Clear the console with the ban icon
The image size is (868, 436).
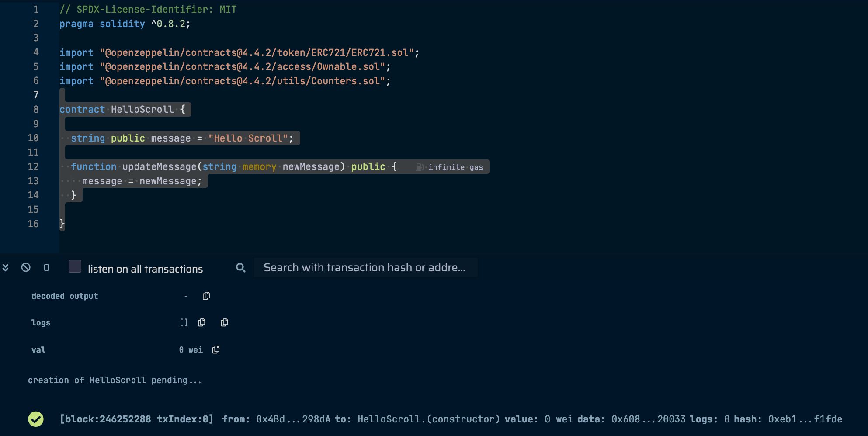(x=26, y=267)
